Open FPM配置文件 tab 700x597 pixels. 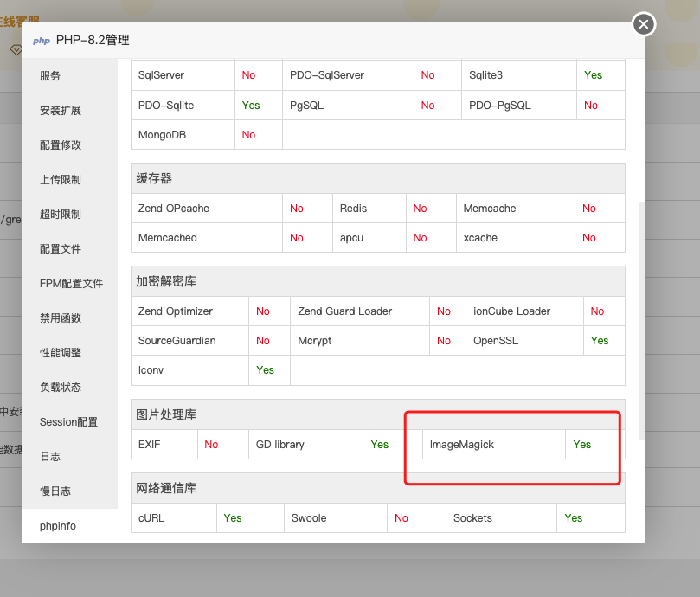coord(71,284)
